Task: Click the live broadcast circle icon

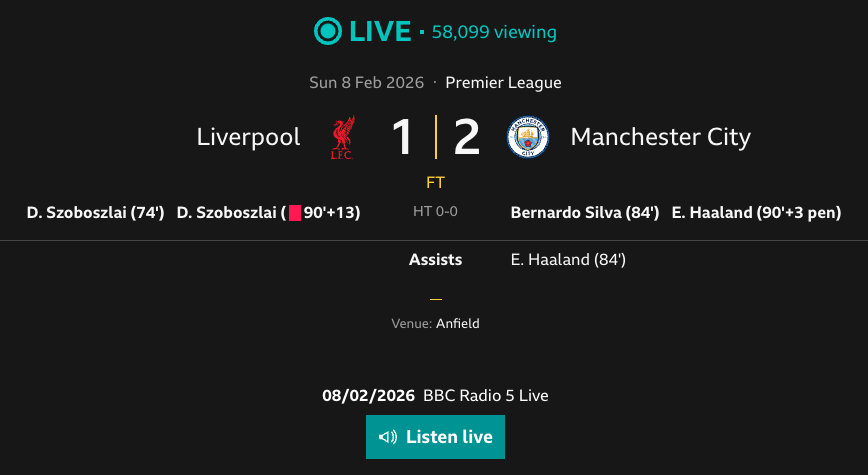Action: pos(327,32)
